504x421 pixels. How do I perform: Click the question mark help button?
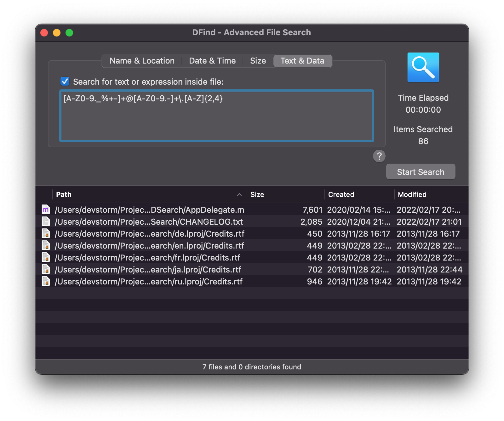point(379,156)
